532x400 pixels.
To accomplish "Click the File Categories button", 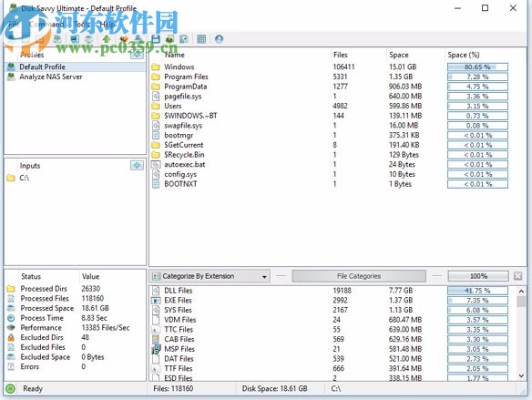I will (359, 276).
